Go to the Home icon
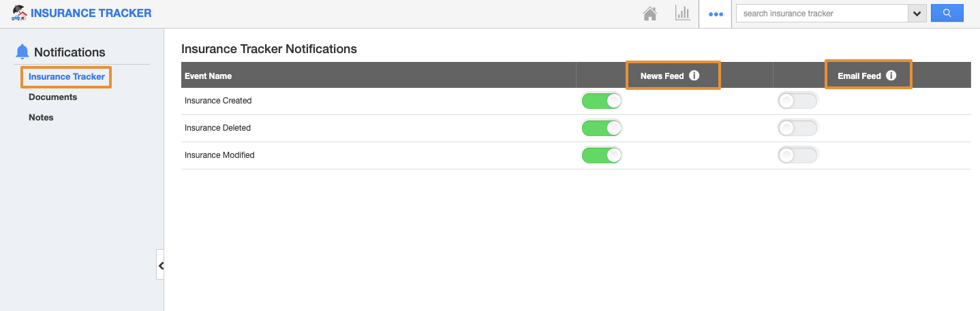The height and width of the screenshot is (311, 980). point(650,14)
